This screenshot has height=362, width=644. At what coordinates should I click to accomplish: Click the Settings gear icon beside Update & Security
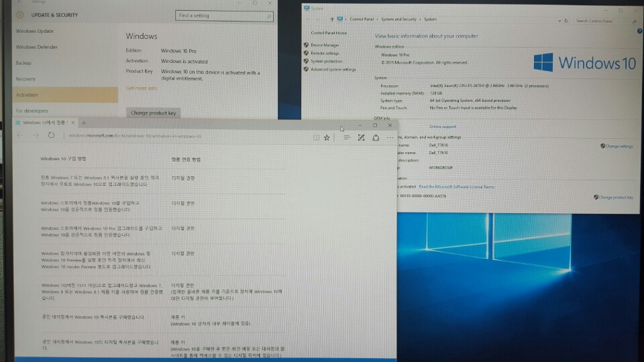click(19, 15)
